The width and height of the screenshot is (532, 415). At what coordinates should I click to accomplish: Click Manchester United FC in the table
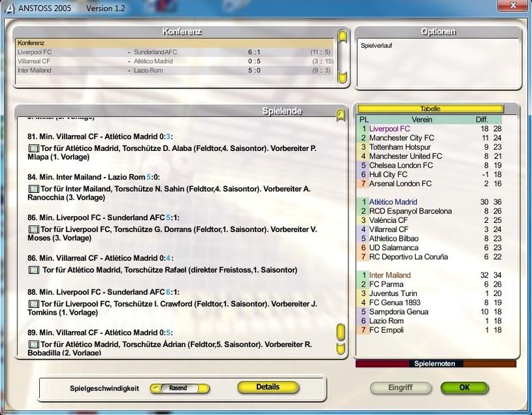coord(406,156)
